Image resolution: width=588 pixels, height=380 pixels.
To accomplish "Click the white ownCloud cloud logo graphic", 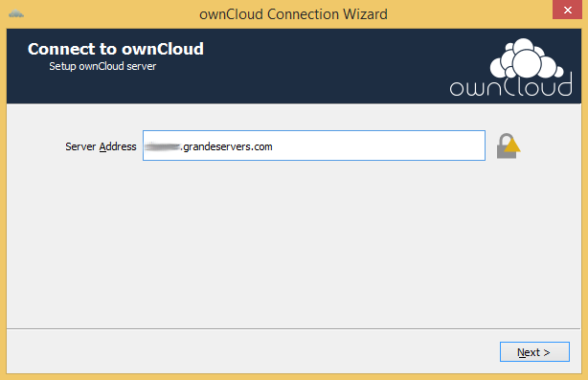I will [526, 58].
